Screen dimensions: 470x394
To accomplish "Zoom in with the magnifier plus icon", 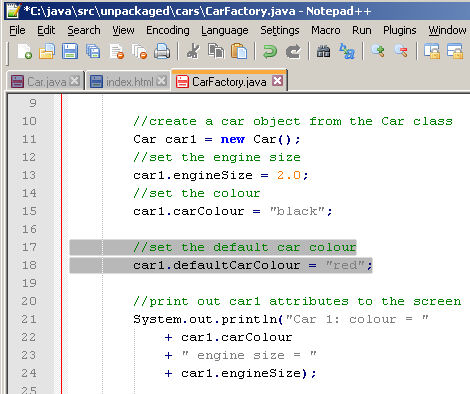I will 378,51.
